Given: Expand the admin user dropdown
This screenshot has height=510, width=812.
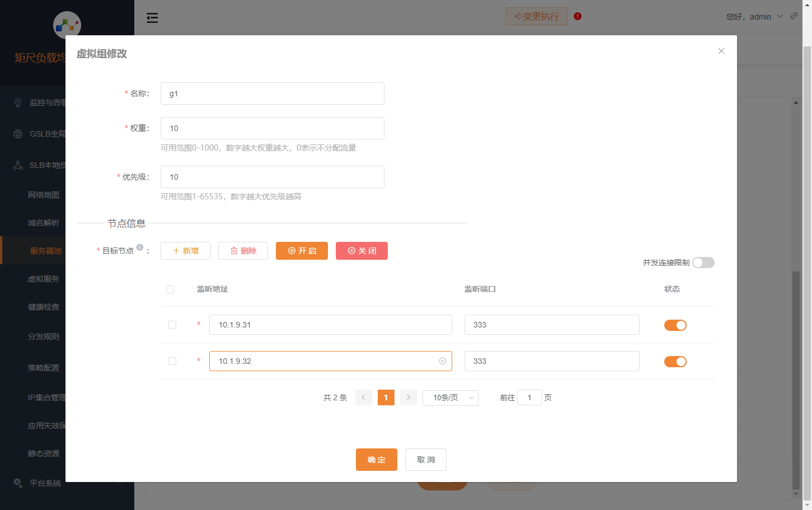Looking at the screenshot, I should coord(780,17).
